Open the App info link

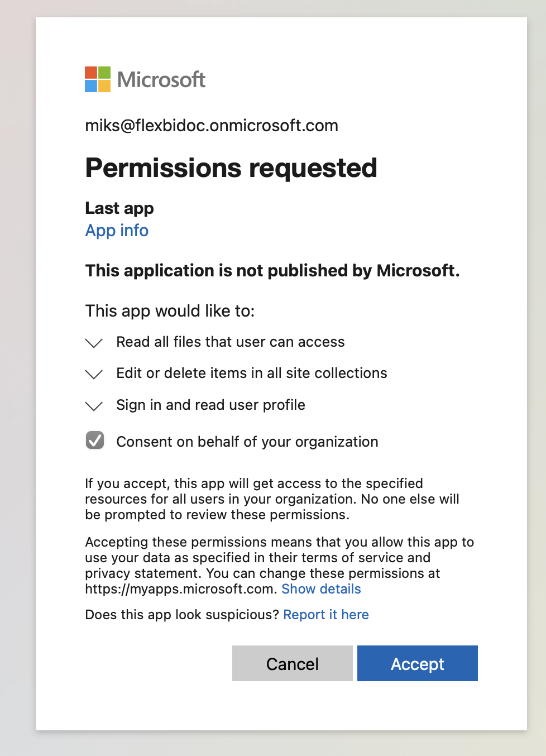[117, 230]
